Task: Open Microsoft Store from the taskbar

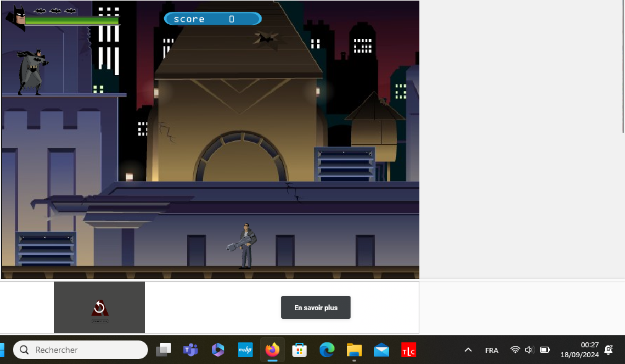Action: 299,350
